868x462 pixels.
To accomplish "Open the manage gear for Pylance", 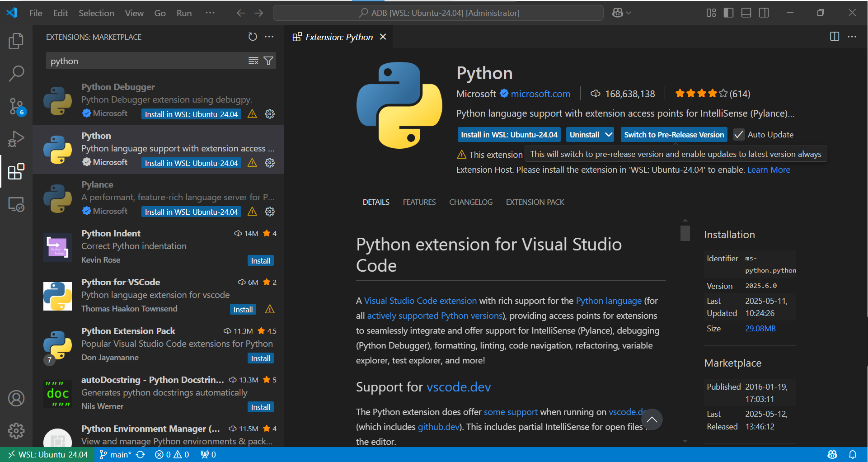I will click(270, 212).
